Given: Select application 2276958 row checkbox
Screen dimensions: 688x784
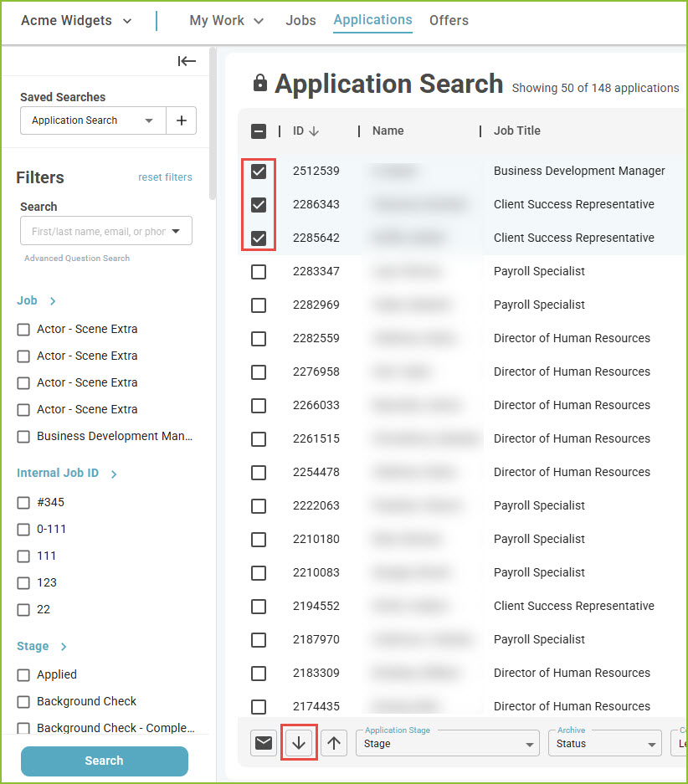Looking at the screenshot, I should (x=259, y=372).
